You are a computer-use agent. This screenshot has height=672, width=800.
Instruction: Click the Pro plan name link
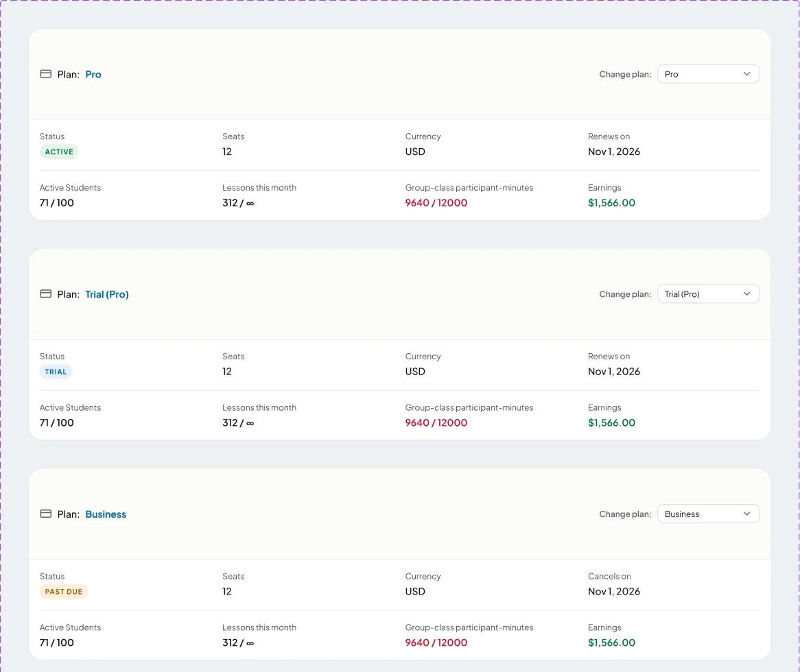93,75
